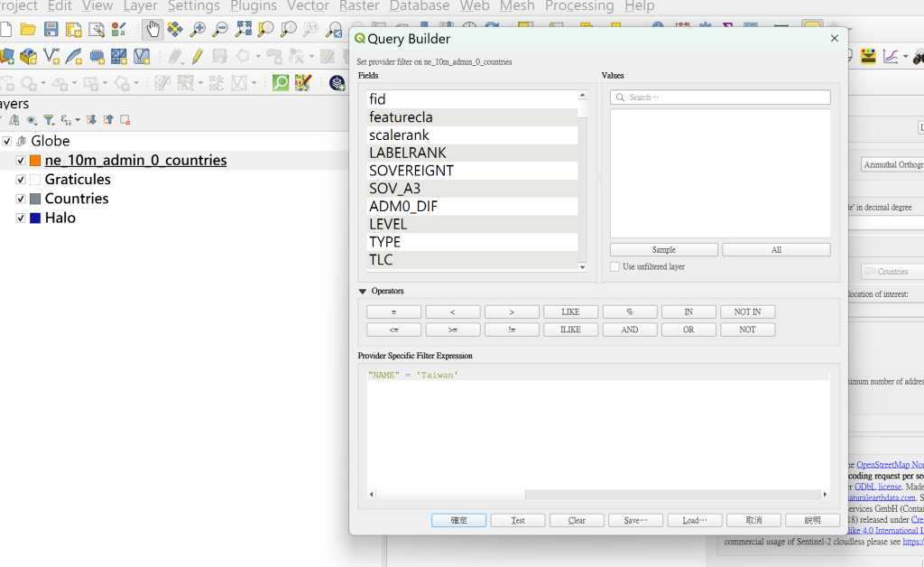
Task: Click Zoom Full extent icon
Action: click(x=243, y=29)
